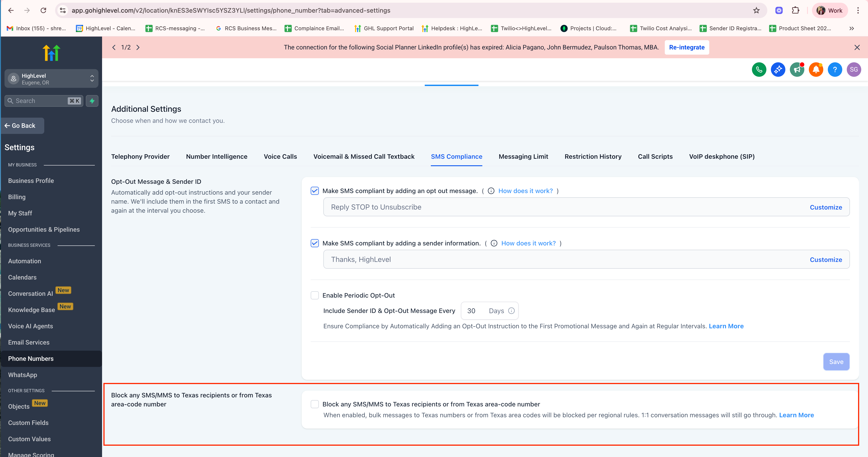This screenshot has height=457, width=868.
Task: Click the help question mark icon
Action: click(x=835, y=69)
